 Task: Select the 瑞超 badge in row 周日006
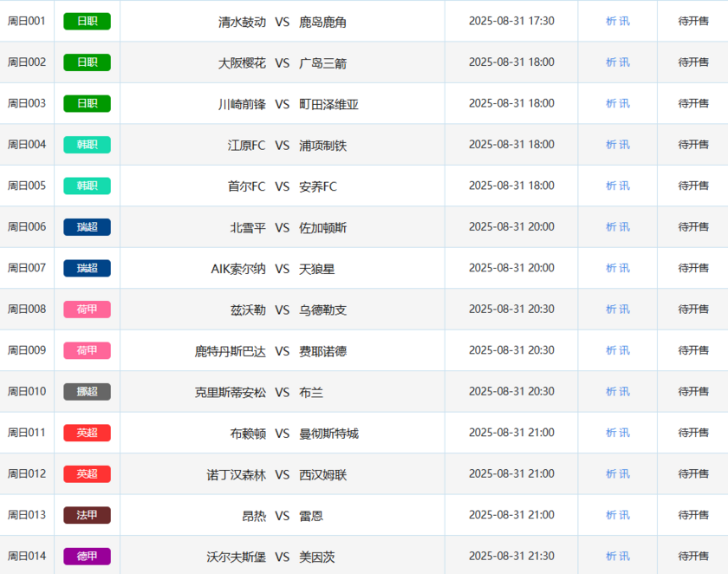87,227
